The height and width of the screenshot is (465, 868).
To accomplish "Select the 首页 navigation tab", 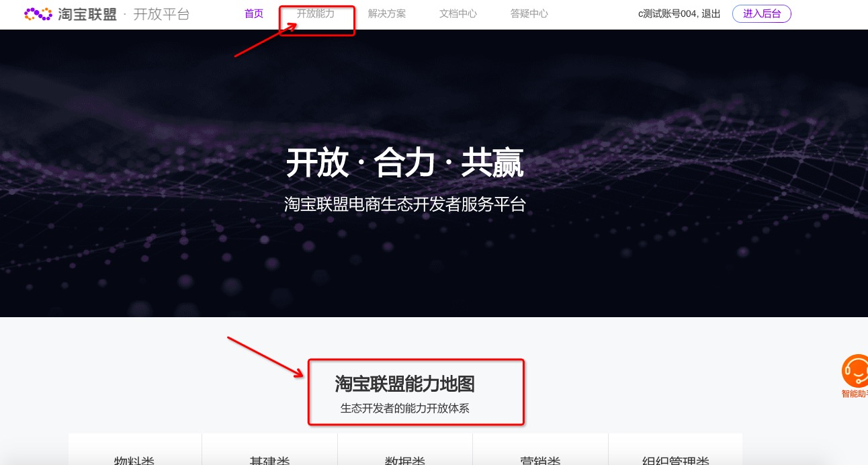I will (254, 13).
